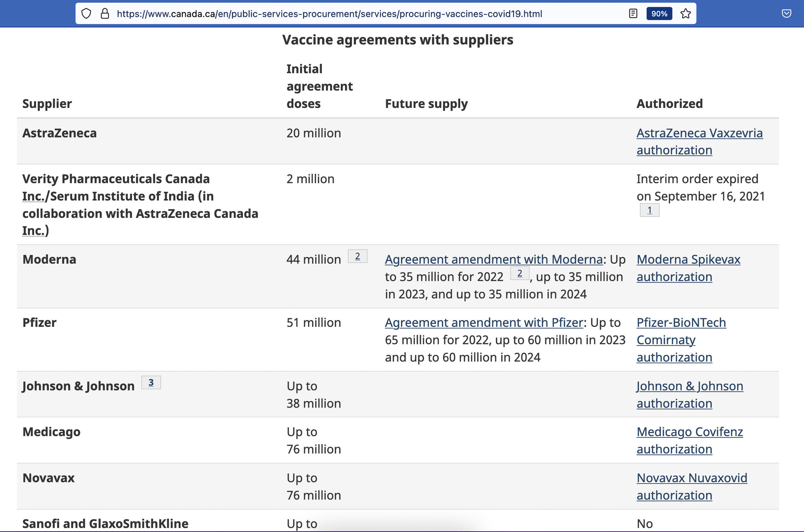
Task: Open Moderna Spikevax authorization link
Action: coord(688,259)
